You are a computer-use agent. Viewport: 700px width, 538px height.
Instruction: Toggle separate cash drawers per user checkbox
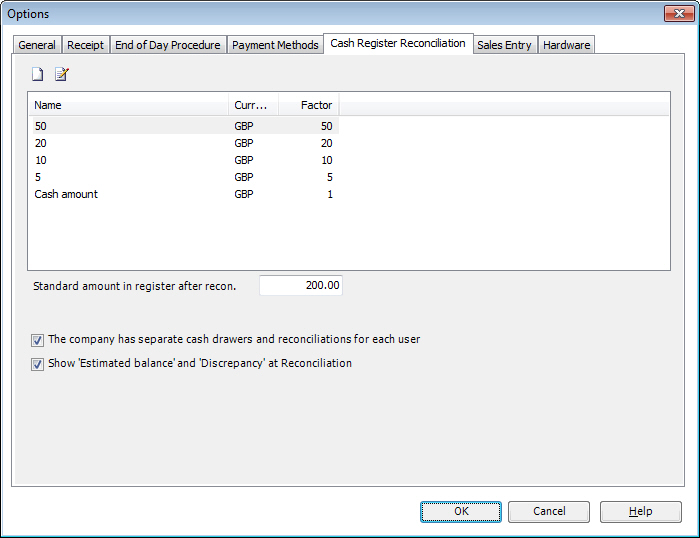[x=38, y=340]
